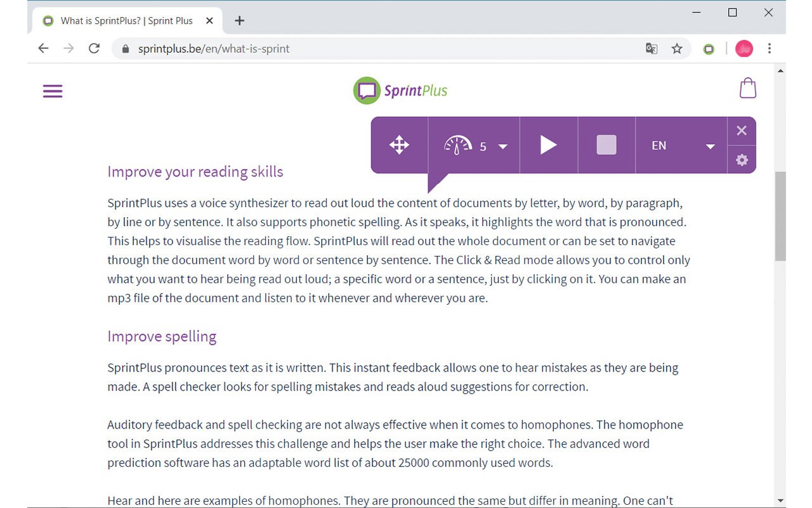Expand the language dropdown arrow
Screen dimensions: 812x508
pos(710,147)
